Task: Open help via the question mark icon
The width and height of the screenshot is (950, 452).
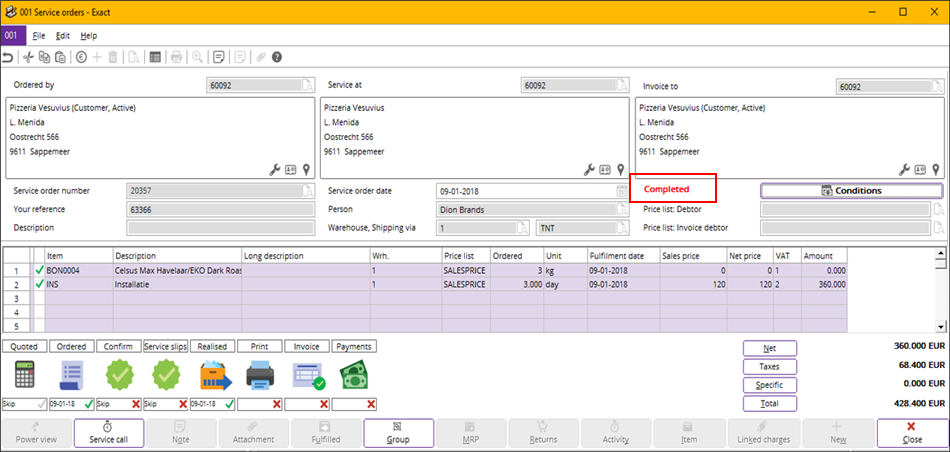Action: (x=277, y=58)
